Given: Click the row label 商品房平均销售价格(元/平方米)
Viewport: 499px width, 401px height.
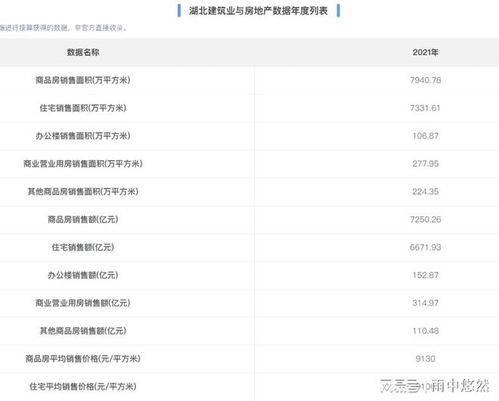Looking at the screenshot, I should (x=83, y=359).
